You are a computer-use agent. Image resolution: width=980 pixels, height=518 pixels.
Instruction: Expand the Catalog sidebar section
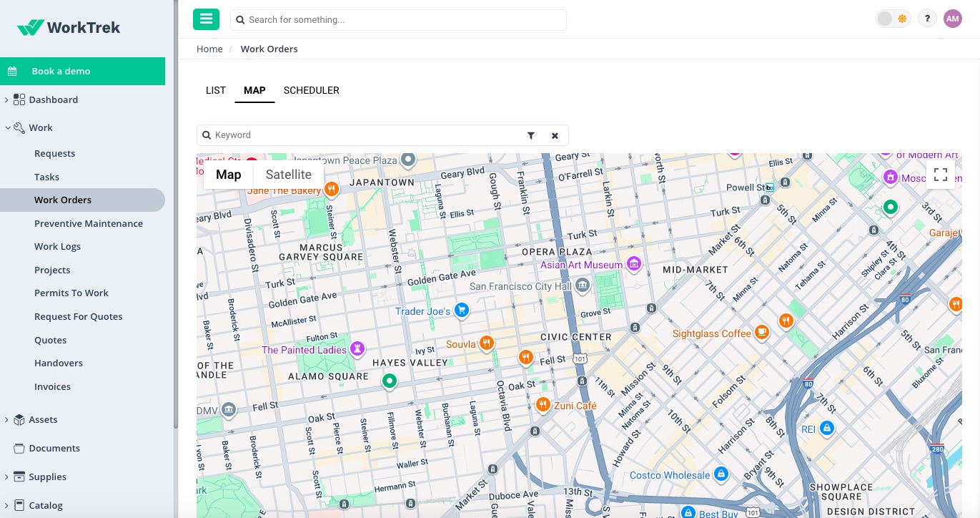(x=6, y=505)
